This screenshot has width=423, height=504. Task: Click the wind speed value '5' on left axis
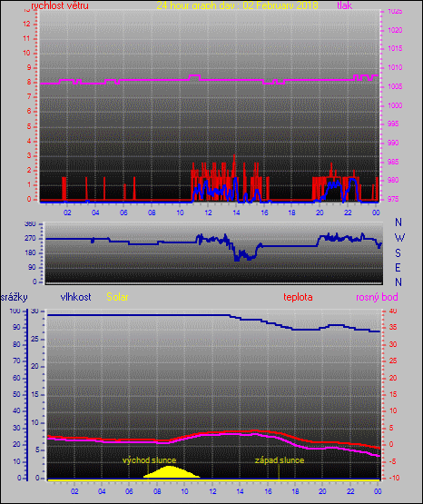point(29,126)
